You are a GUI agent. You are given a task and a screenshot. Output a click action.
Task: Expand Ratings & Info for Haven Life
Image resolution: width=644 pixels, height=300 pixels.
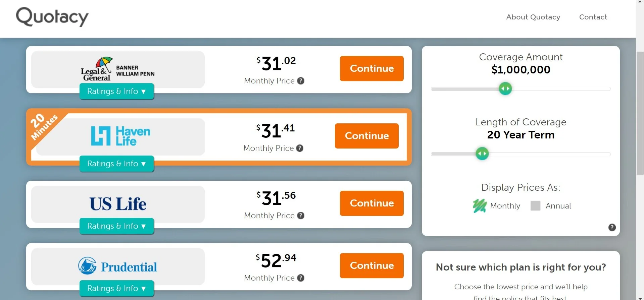click(117, 164)
